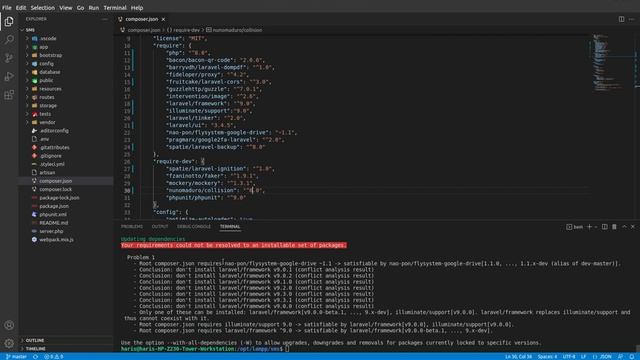The width and height of the screenshot is (640, 360).
Task: Open the bash terminal profile selector
Action: [574, 227]
